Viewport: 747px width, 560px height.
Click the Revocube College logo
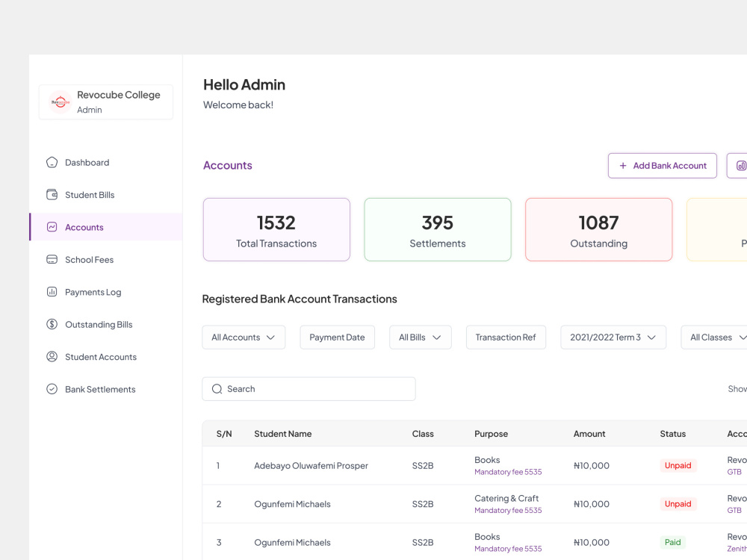click(x=61, y=102)
